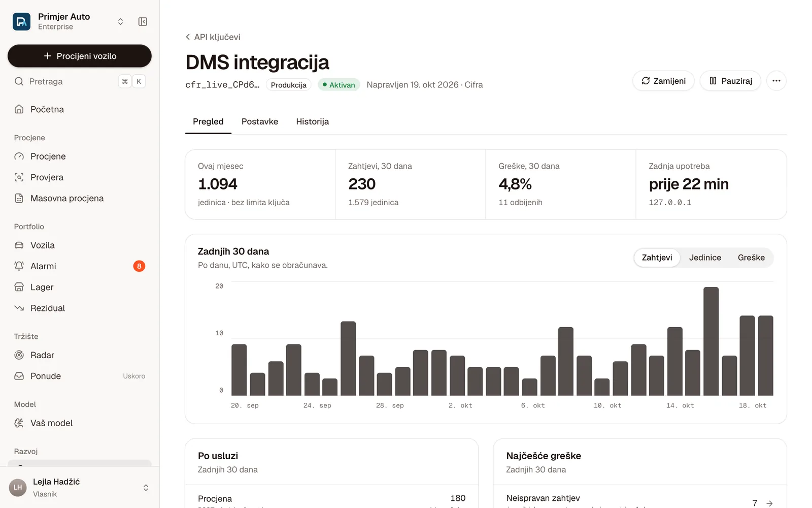Click the Alarmi badge showing 8

point(139,266)
